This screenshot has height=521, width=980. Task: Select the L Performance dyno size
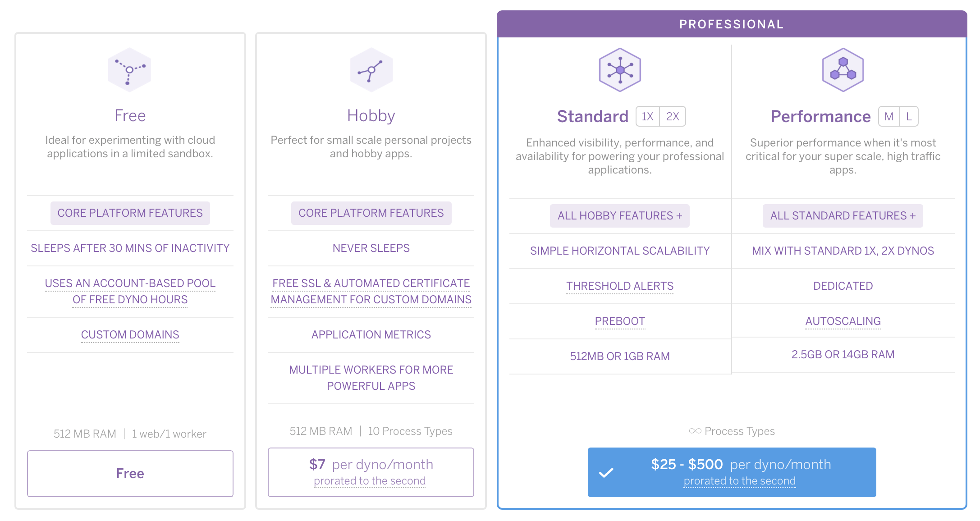[909, 117]
